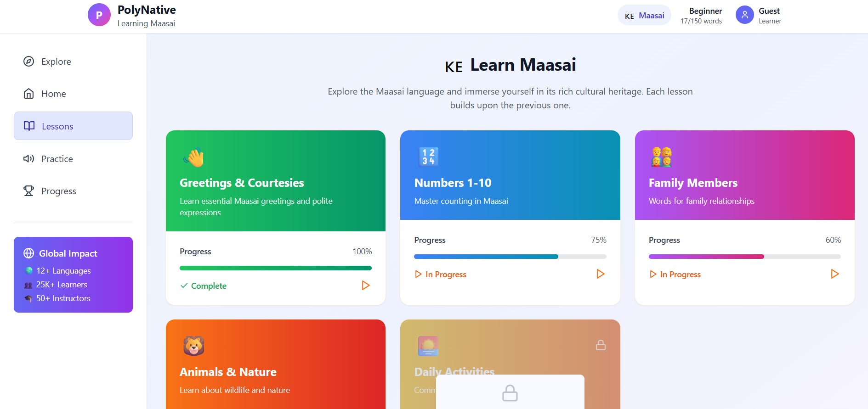
Task: Click the Global Impact globe icon
Action: click(28, 253)
